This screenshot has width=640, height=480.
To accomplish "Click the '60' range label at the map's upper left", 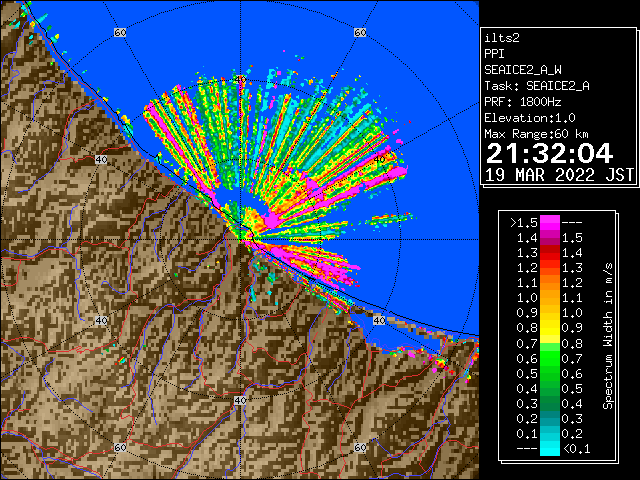I will pyautogui.click(x=120, y=32).
